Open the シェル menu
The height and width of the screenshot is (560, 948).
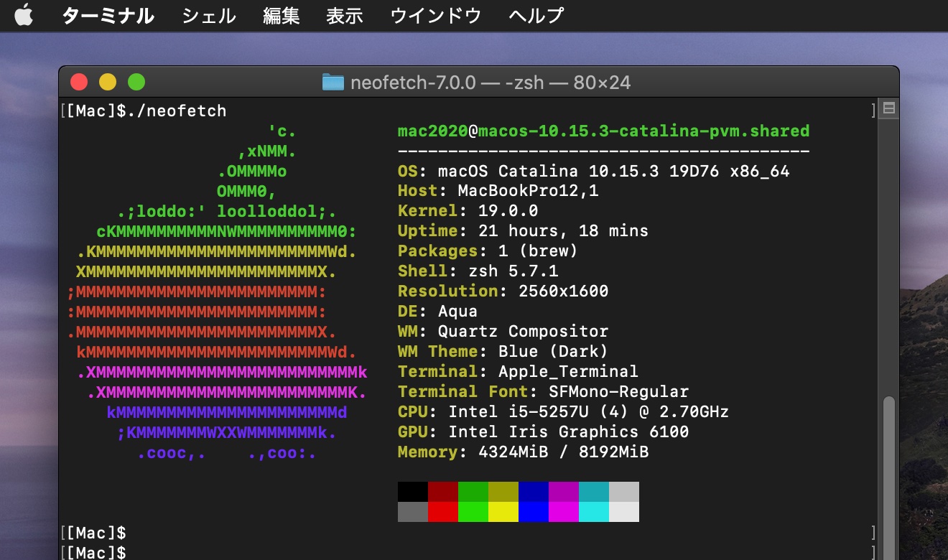[208, 15]
